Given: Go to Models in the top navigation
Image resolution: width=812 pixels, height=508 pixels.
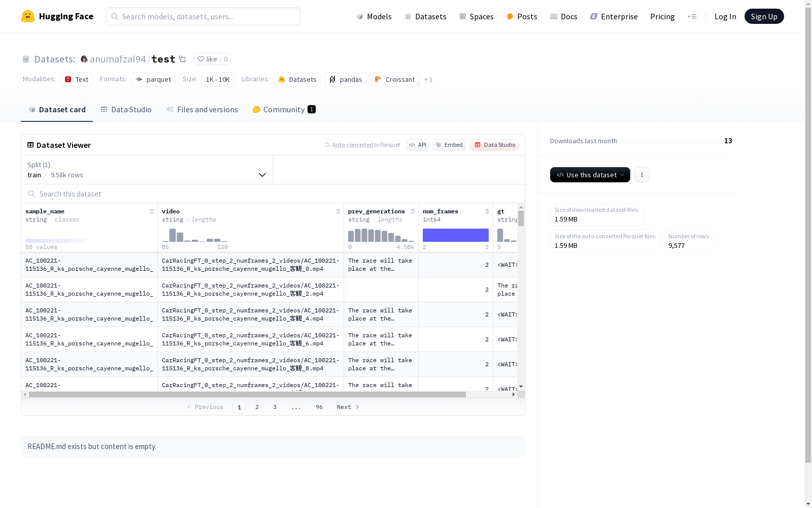Looking at the screenshot, I should 374,16.
